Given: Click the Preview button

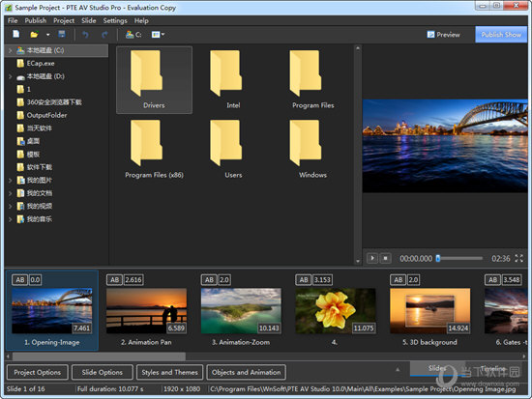Looking at the screenshot, I should (444, 35).
